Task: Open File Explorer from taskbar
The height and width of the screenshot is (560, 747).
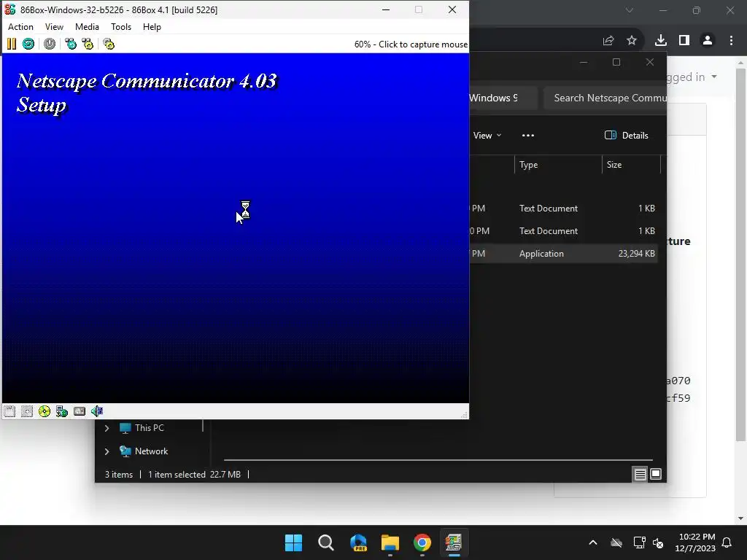Action: click(390, 542)
